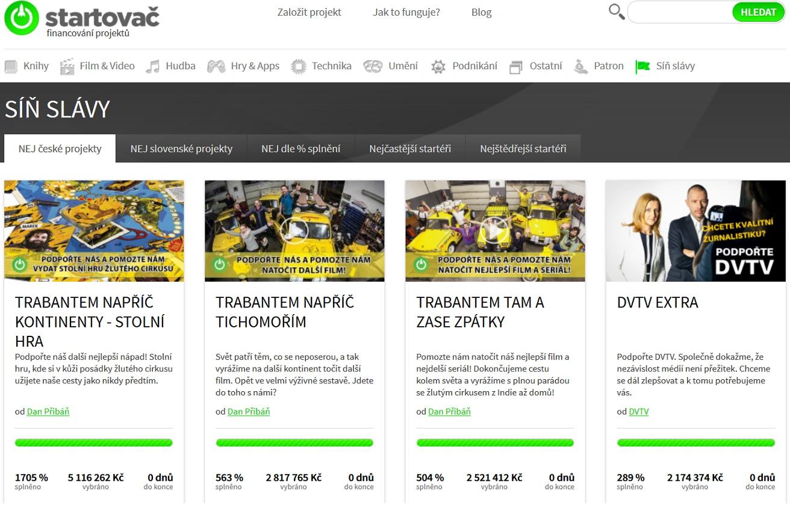
Task: Click progress bar of Tam a zase zpátky project
Action: click(x=495, y=443)
